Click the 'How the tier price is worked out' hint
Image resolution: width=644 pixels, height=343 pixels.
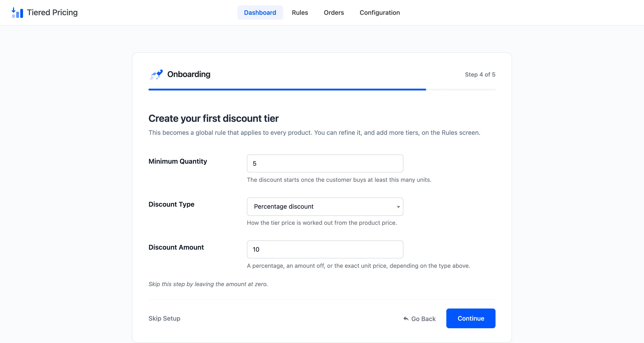(x=322, y=223)
